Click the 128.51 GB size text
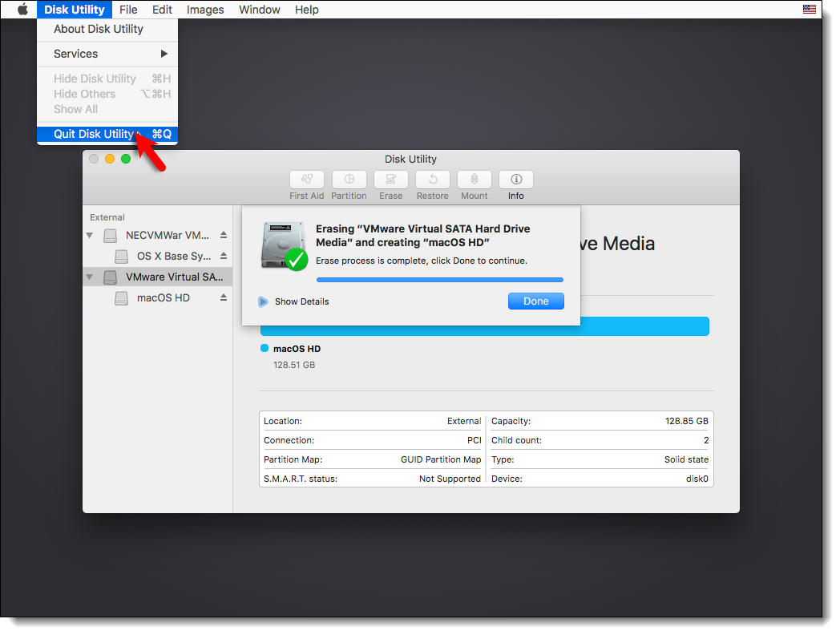 coord(294,365)
